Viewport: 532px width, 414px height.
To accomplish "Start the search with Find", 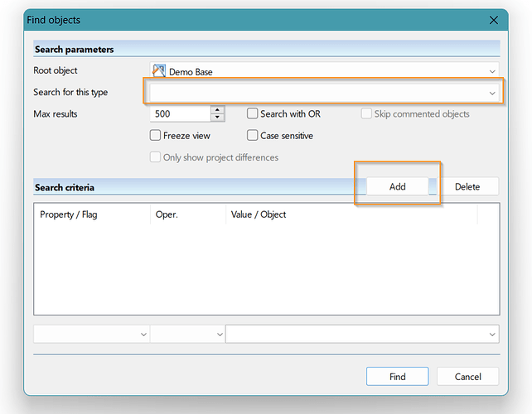I will coord(397,377).
